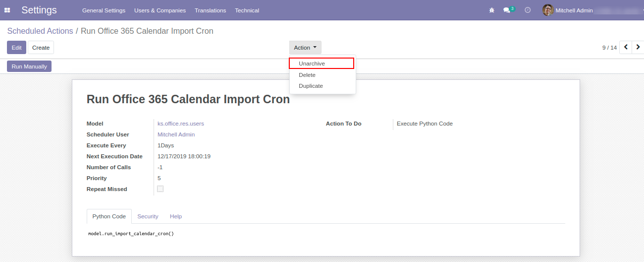The height and width of the screenshot is (262, 644).
Task: Choose Delete in the Action menu
Action: tap(307, 75)
